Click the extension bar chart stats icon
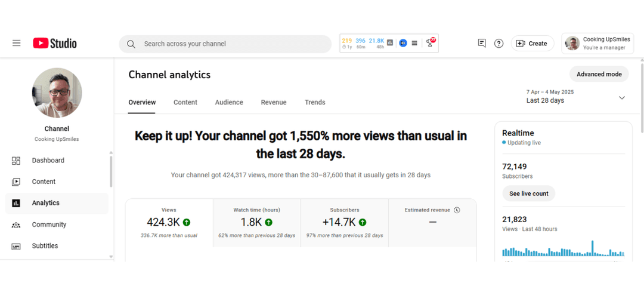This screenshot has width=644, height=292. (390, 43)
